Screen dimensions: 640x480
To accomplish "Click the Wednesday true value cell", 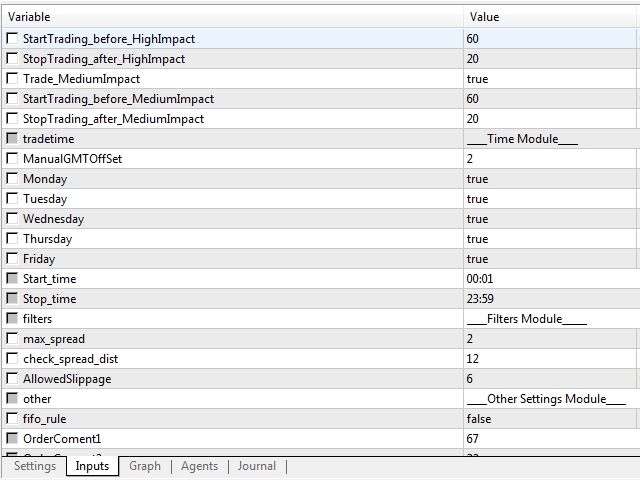I will click(x=477, y=219).
